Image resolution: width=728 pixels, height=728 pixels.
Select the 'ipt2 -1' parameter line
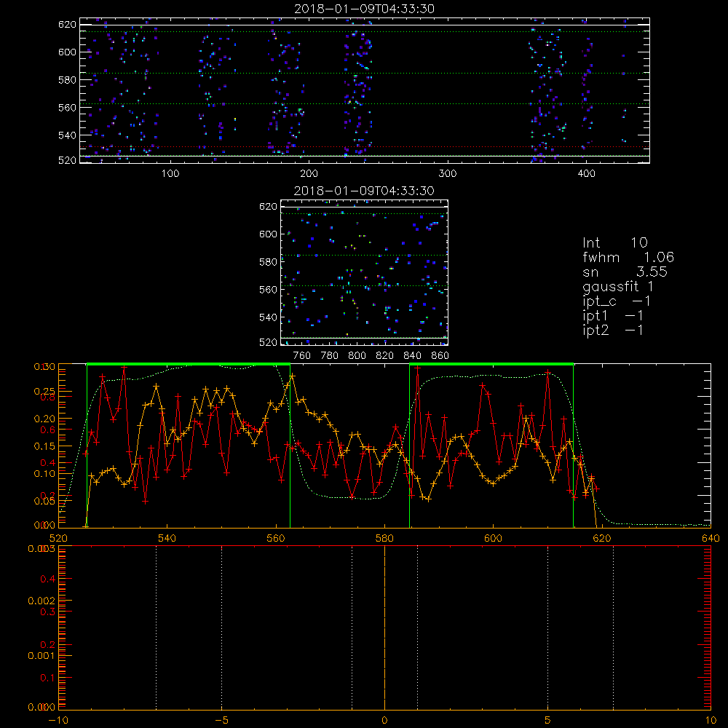tap(613, 330)
